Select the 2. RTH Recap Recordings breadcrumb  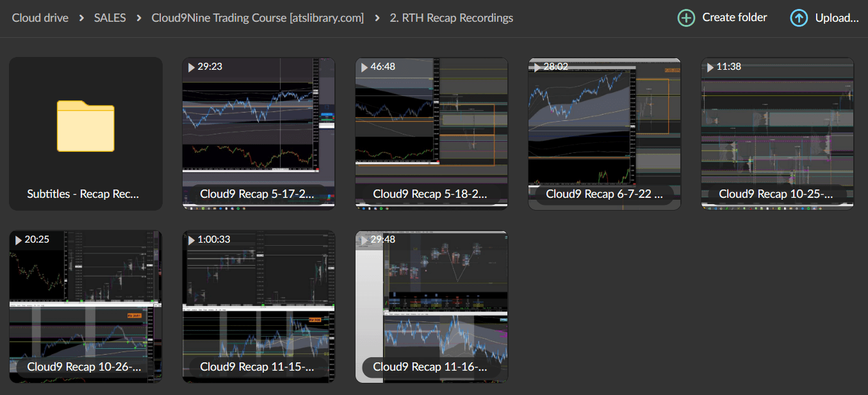(x=451, y=17)
